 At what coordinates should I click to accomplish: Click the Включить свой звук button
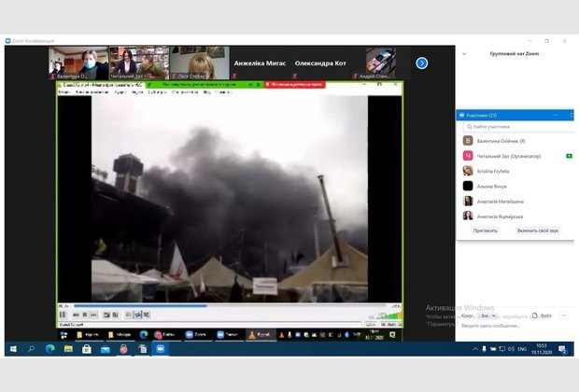point(539,230)
